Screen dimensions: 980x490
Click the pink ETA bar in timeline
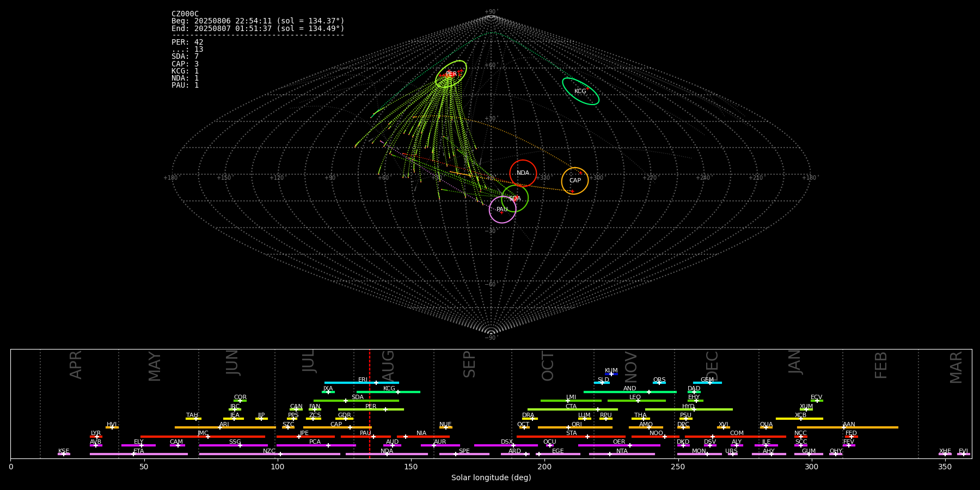[x=139, y=454]
